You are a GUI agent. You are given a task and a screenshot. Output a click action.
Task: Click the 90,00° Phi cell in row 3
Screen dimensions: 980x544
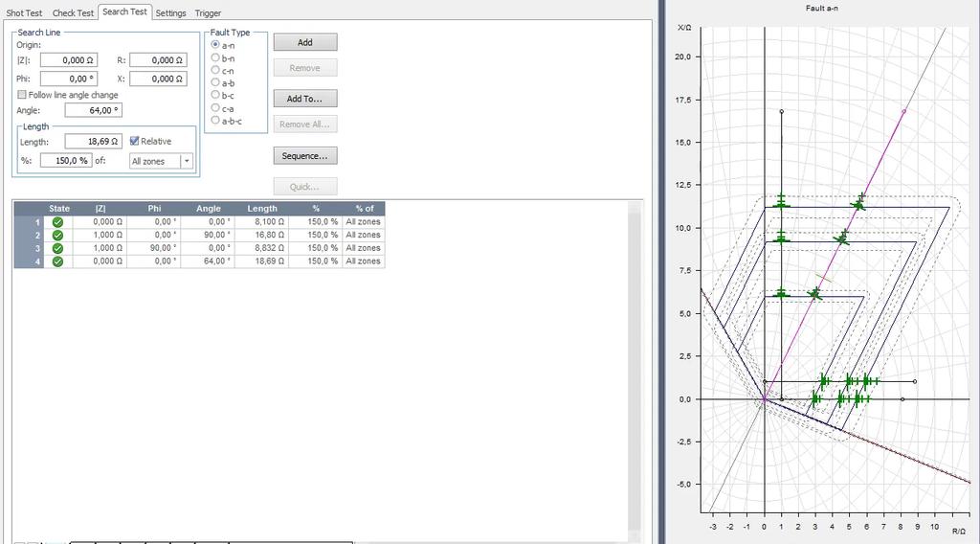[154, 248]
